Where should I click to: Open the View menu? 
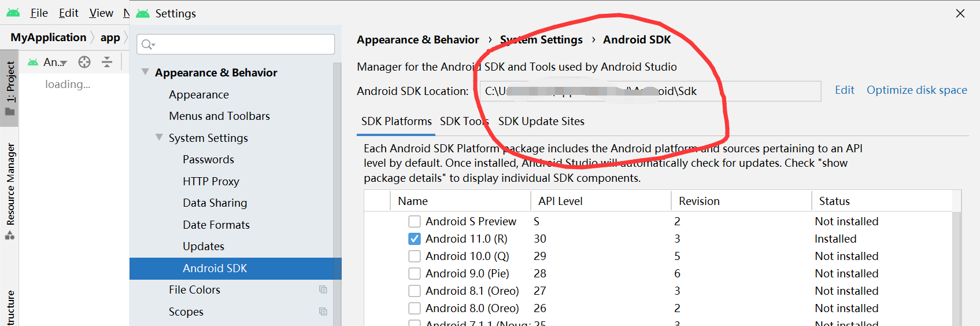101,13
